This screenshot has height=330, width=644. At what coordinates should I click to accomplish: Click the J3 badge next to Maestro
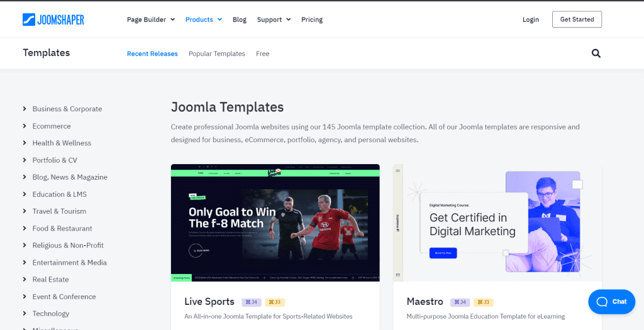(484, 302)
